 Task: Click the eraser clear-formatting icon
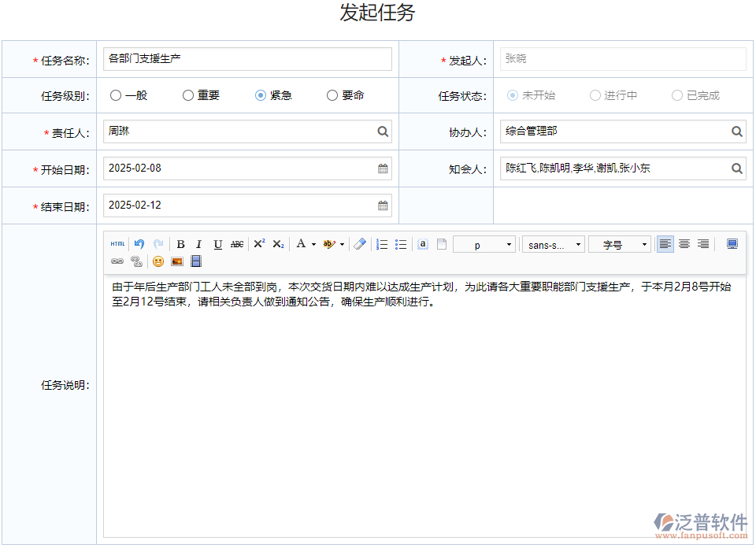click(360, 244)
